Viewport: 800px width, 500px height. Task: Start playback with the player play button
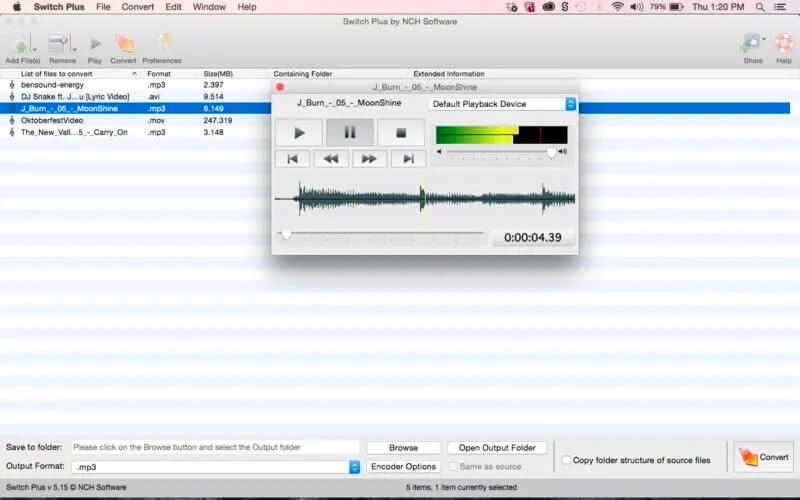point(299,133)
